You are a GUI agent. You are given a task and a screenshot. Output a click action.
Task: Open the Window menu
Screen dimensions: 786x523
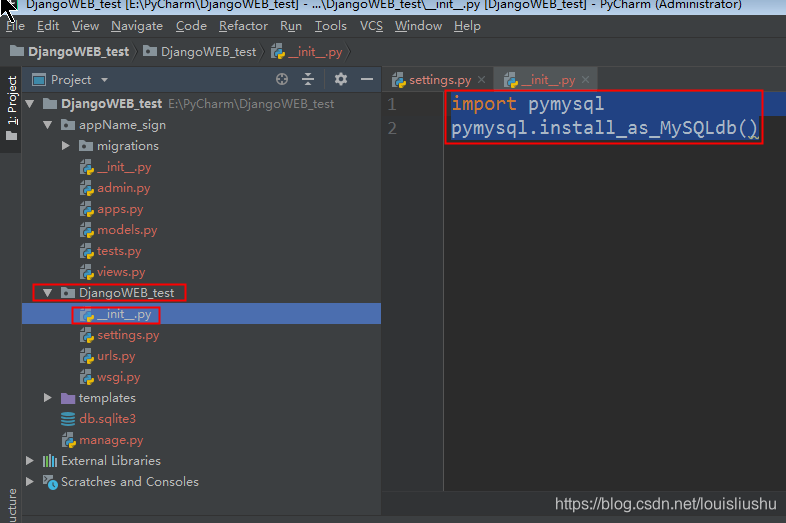click(418, 26)
